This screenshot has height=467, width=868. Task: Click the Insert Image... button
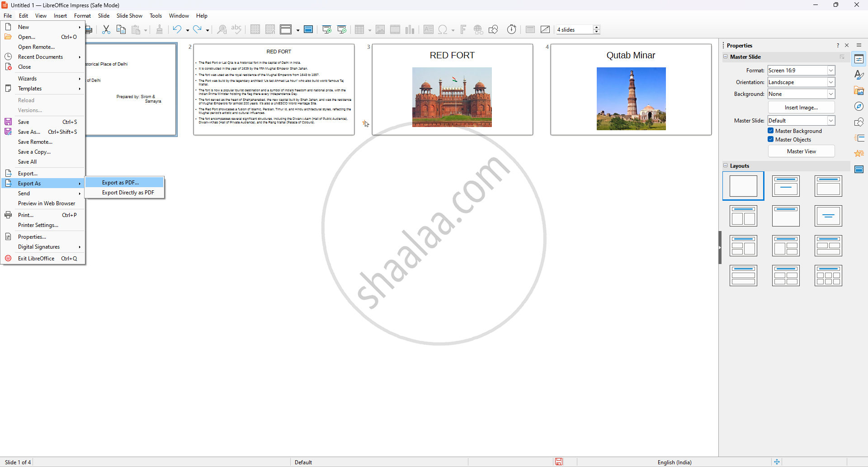point(801,108)
